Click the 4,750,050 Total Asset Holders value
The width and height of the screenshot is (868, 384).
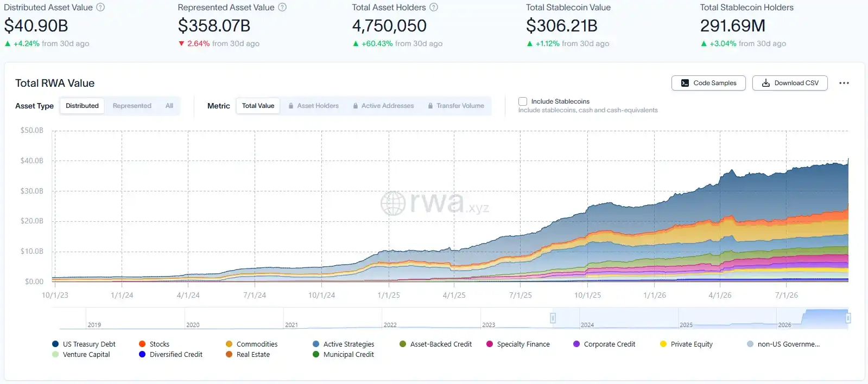389,25
